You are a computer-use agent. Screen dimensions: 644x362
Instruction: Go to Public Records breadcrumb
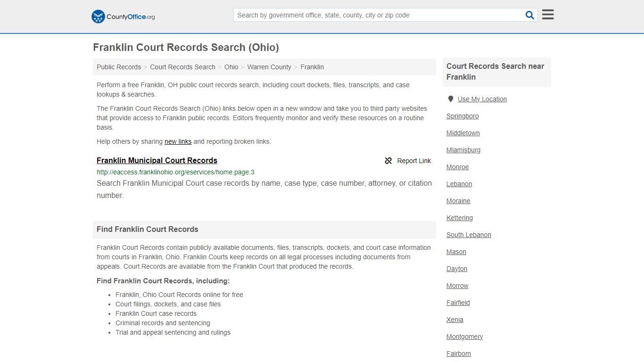119,67
